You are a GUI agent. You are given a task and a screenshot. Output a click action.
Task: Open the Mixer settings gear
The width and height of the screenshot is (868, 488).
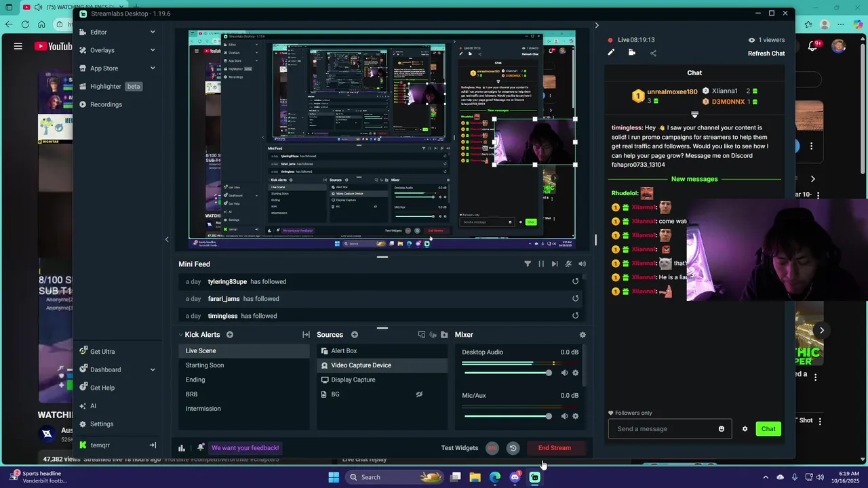coord(583,335)
